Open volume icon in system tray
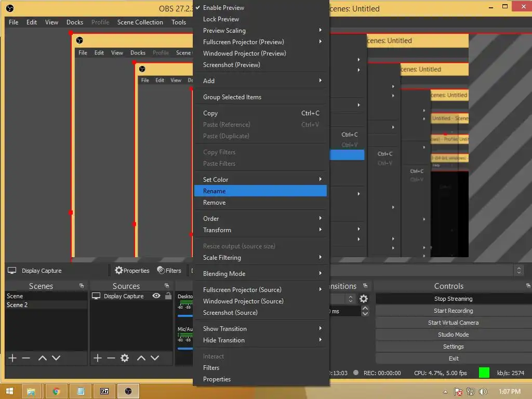Image resolution: width=532 pixels, height=399 pixels. coord(483,392)
